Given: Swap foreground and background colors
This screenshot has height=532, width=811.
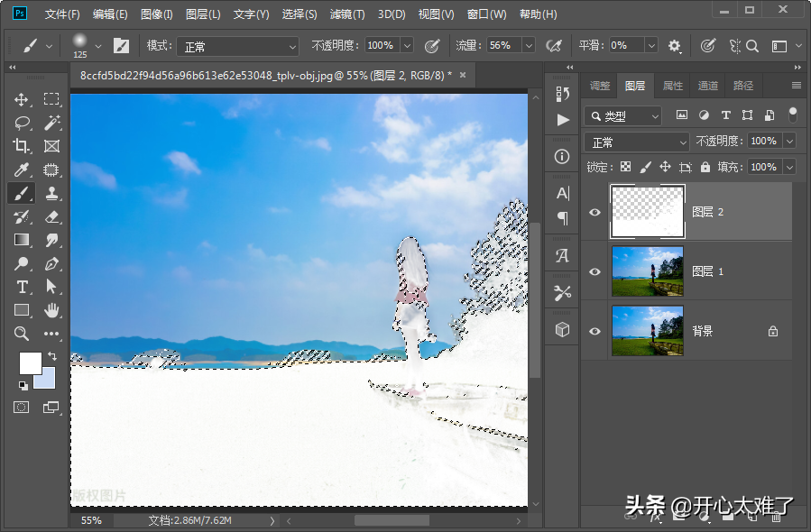Looking at the screenshot, I should click(52, 355).
